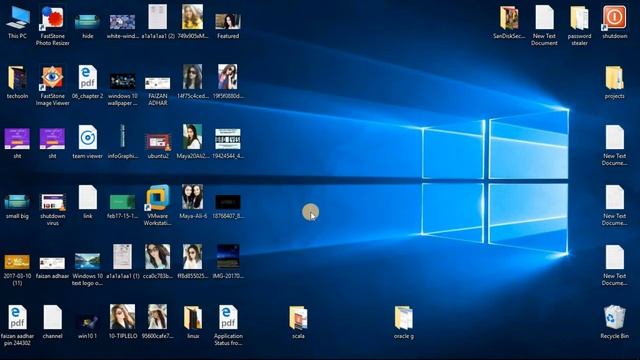Select the 19f5f0880d... photo file

pyautogui.click(x=228, y=77)
